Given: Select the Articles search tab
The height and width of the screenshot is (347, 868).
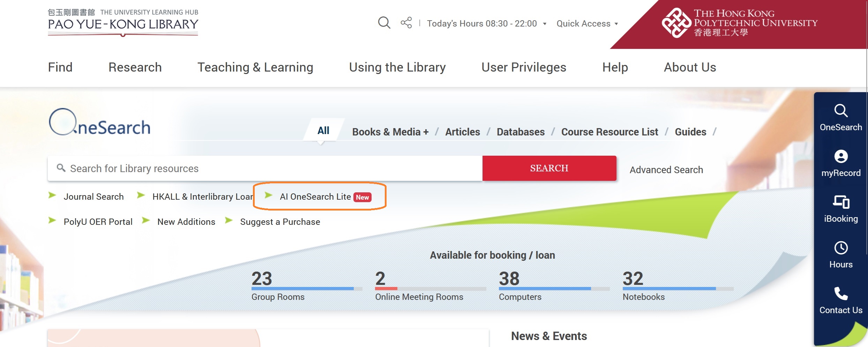Looking at the screenshot, I should 462,132.
